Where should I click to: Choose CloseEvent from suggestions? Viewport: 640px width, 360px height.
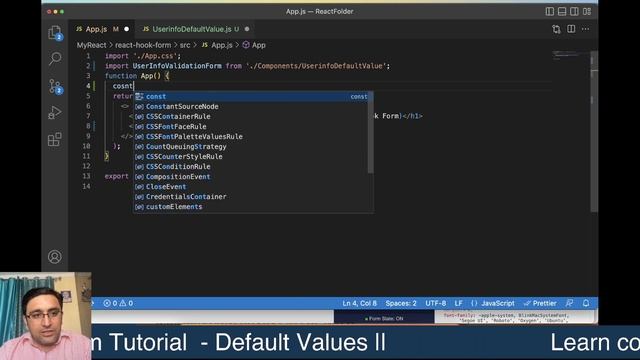[251, 187]
